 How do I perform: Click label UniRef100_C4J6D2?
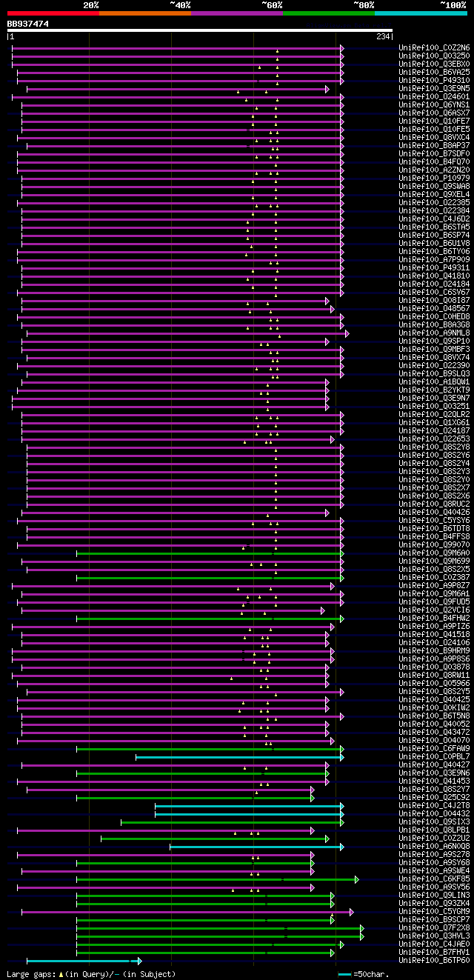click(434, 219)
